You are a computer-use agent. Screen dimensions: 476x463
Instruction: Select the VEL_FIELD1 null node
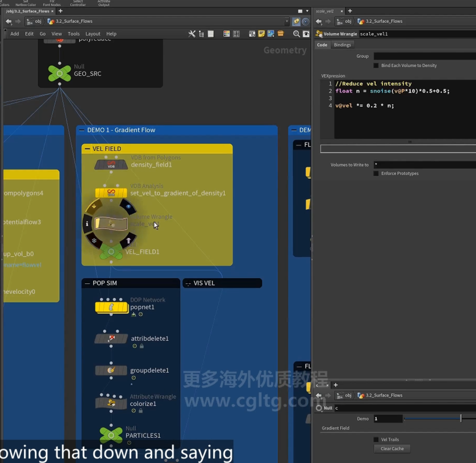pos(111,252)
